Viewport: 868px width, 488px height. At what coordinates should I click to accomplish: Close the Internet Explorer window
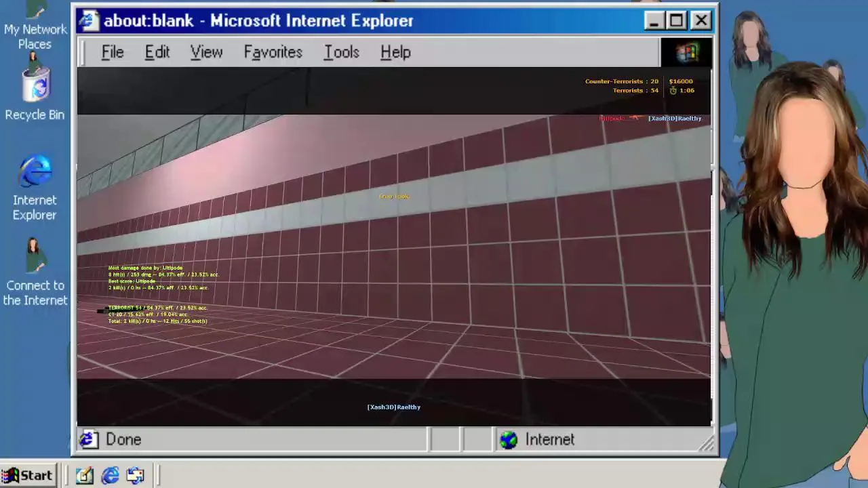(701, 21)
